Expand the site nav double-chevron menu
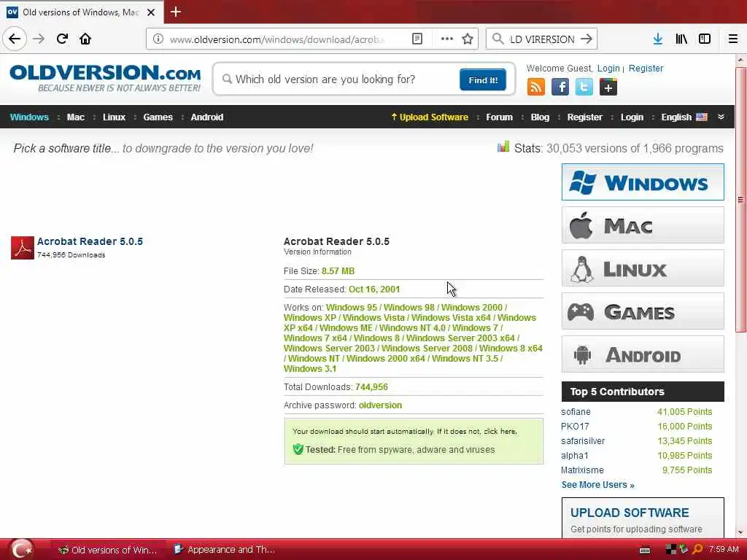747x560 pixels. (721, 117)
